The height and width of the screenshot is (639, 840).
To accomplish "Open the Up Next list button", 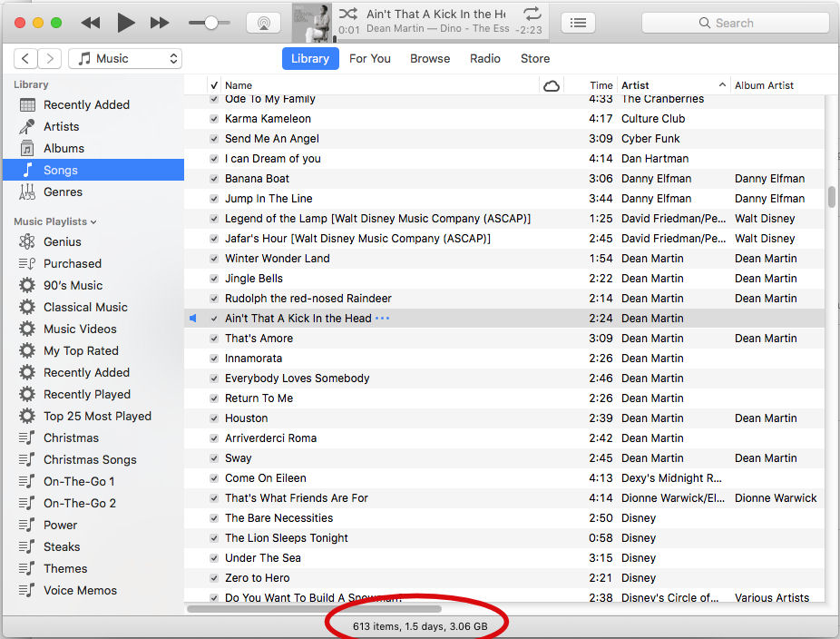I will [578, 23].
